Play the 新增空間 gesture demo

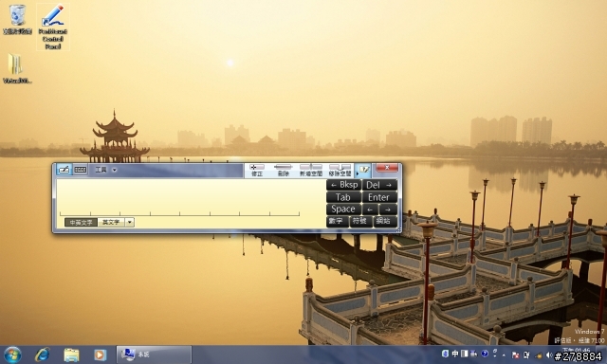[311, 171]
